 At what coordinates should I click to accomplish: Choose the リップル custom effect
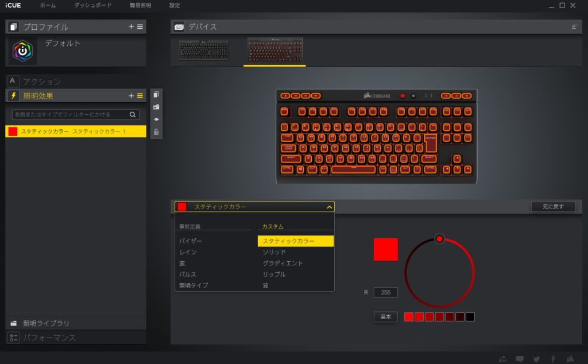pos(274,274)
